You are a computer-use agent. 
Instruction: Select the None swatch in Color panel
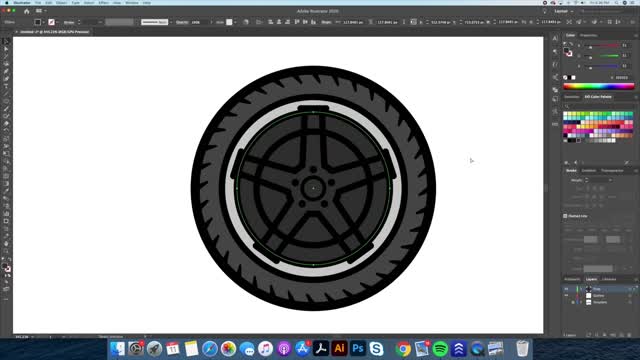click(565, 77)
